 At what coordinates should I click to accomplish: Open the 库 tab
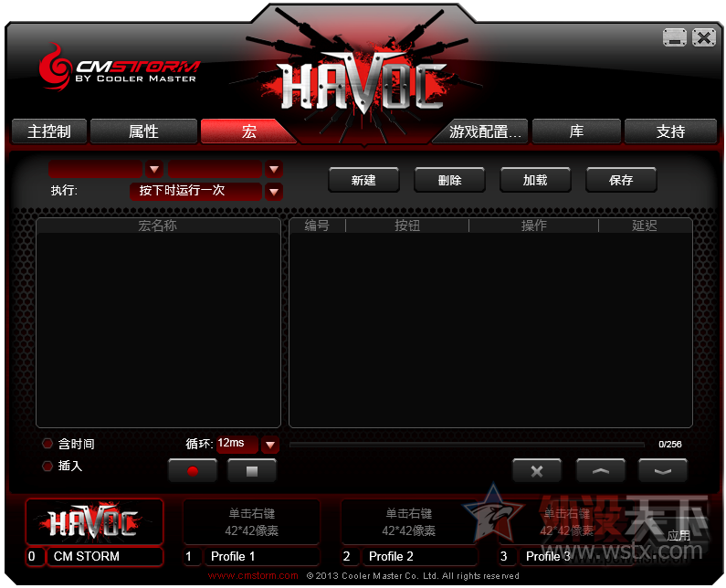[576, 131]
